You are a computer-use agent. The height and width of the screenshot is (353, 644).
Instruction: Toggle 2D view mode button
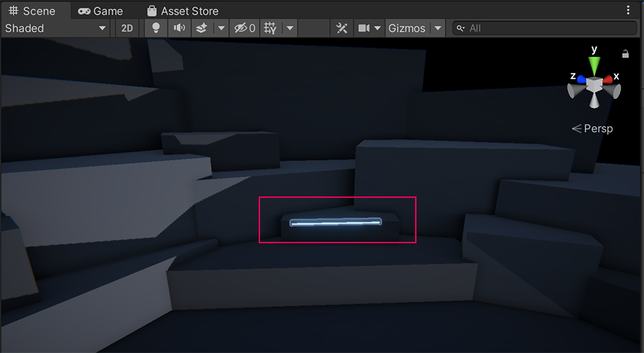pos(127,28)
